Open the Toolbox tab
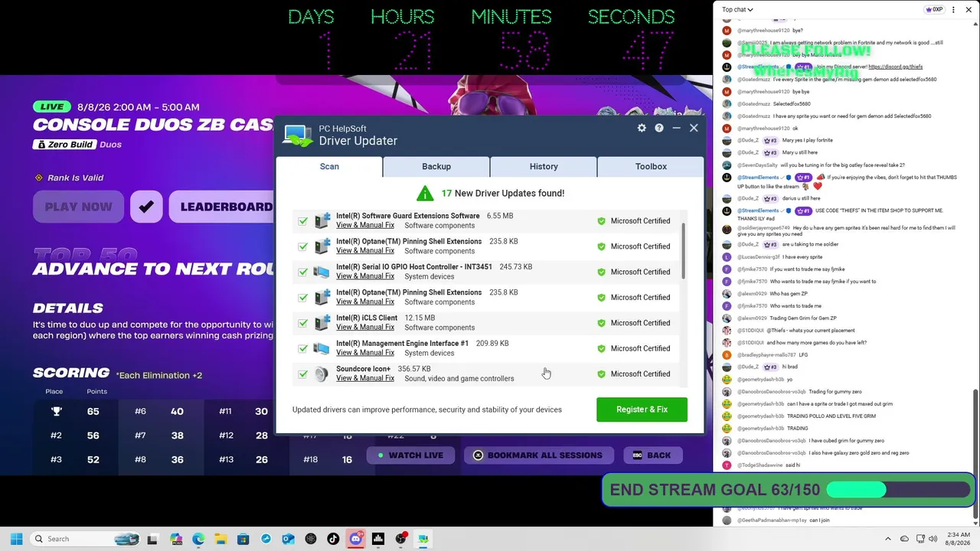 (651, 166)
